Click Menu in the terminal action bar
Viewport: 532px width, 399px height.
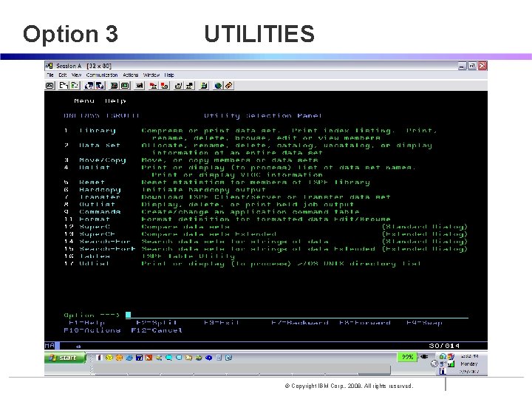[x=84, y=100]
